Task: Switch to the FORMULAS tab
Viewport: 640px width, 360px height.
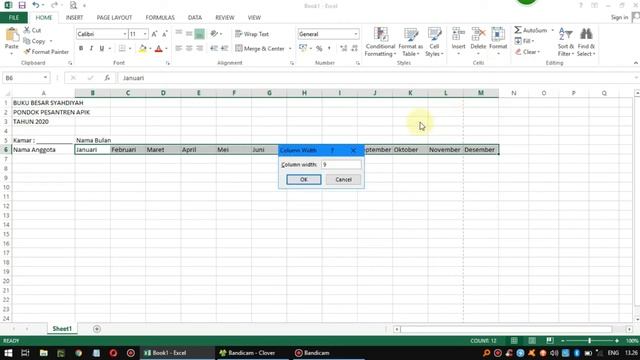Action: (160, 18)
